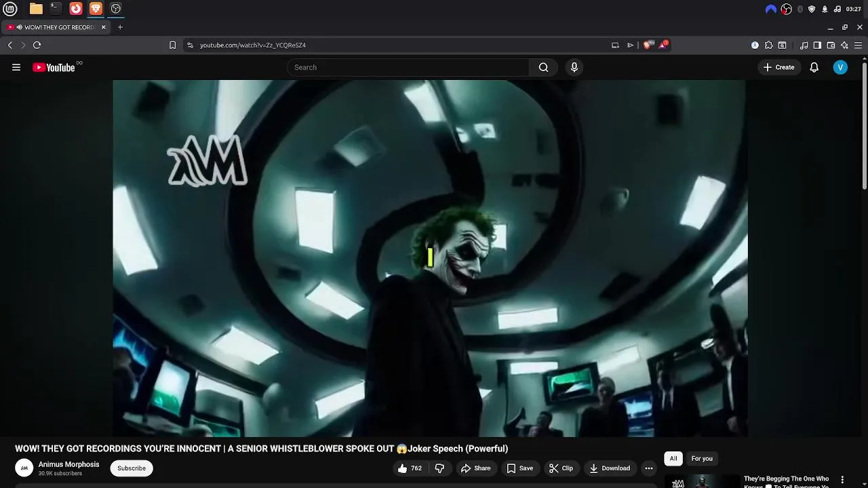View site settings icon in the address bar
Viewport: 868px width, 488px height.
pos(190,45)
